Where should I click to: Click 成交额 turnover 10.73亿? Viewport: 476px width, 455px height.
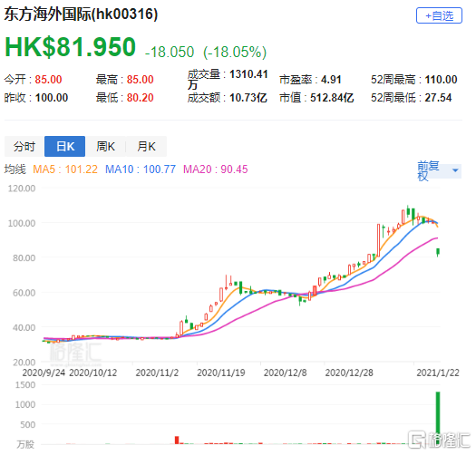[x=248, y=98]
